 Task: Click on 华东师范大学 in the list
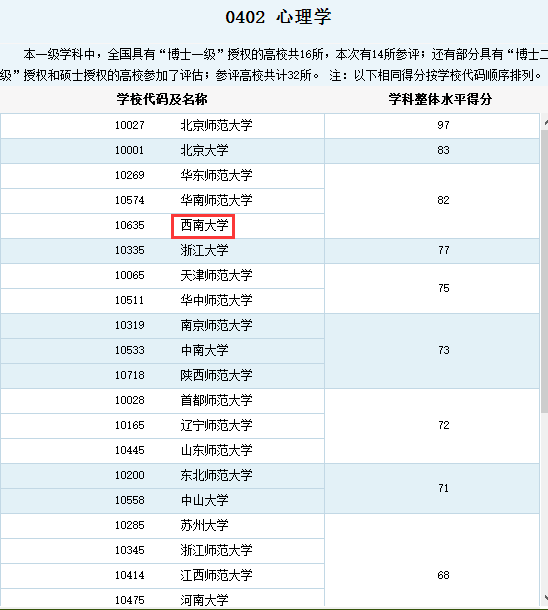[x=216, y=175]
